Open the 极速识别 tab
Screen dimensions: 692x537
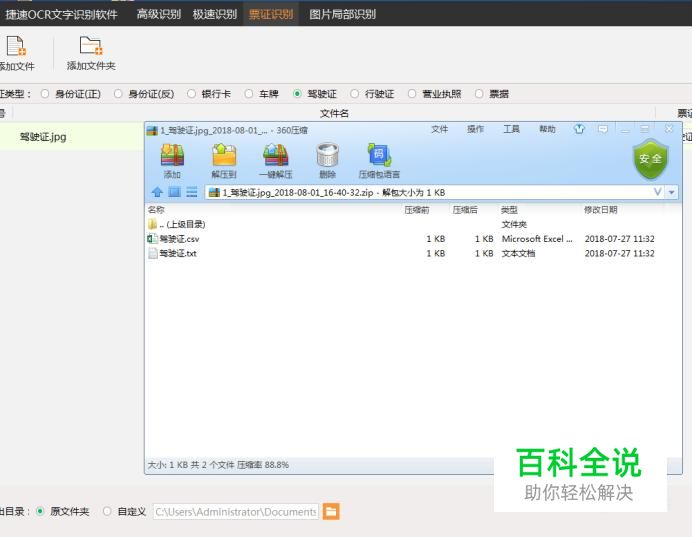215,15
